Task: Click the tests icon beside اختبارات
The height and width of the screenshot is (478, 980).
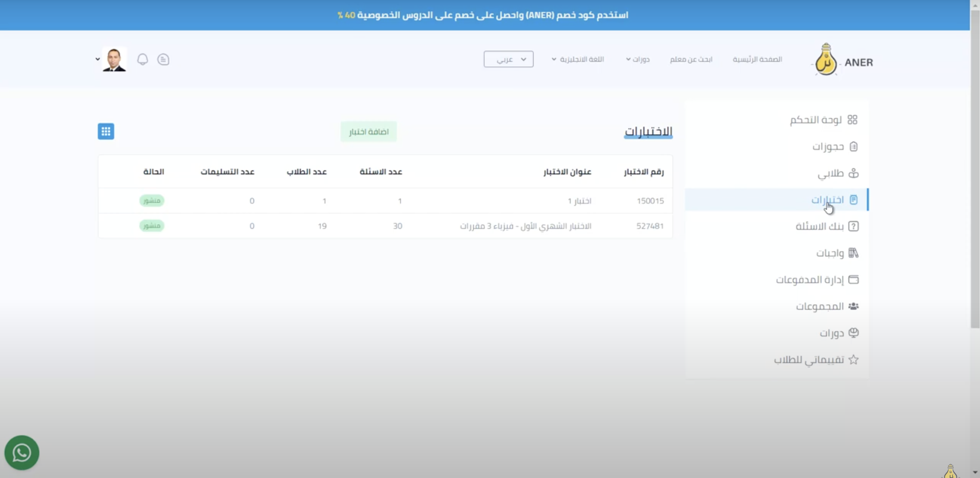Action: (x=854, y=200)
